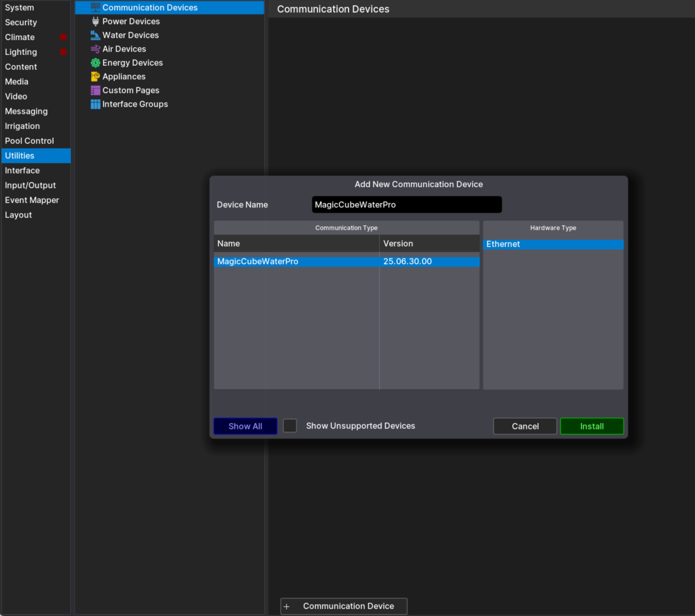Open the Layout section

coord(36,214)
